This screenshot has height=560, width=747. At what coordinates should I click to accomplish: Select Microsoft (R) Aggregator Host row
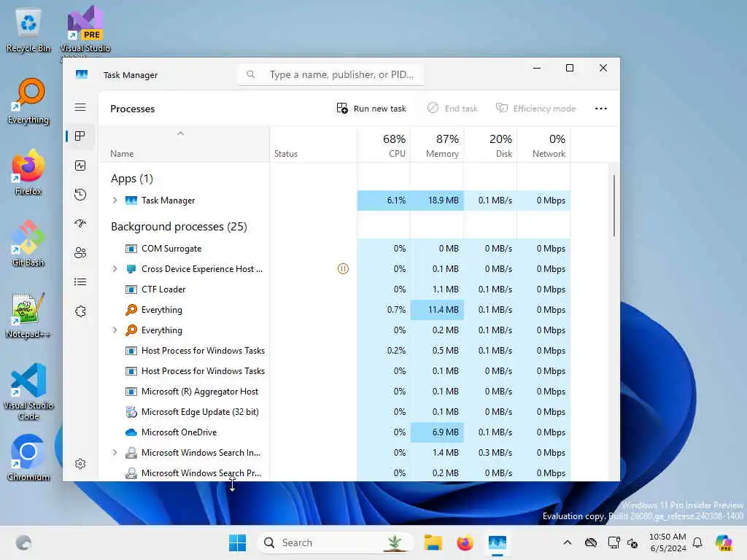click(334, 392)
